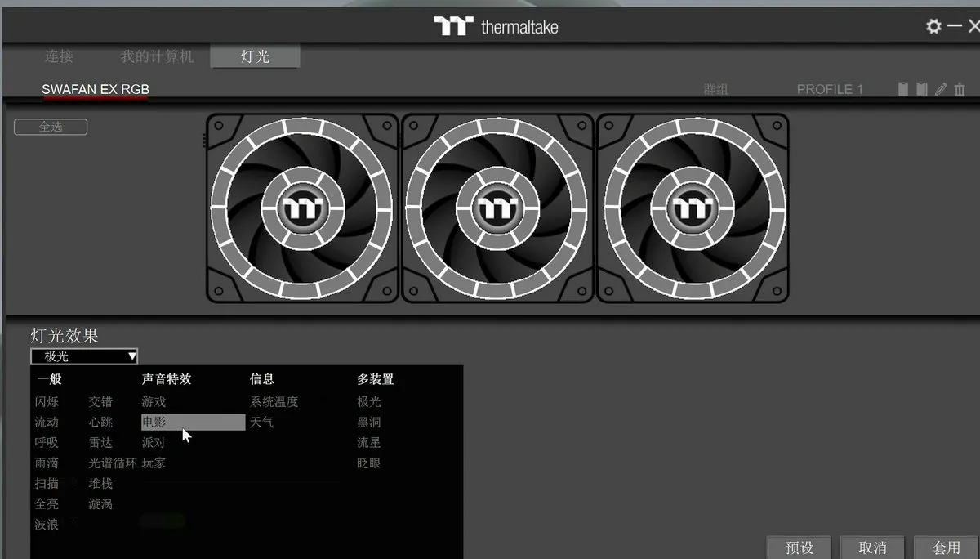The width and height of the screenshot is (980, 559).
Task: Choose the 游戏 sound effect
Action: tap(154, 402)
